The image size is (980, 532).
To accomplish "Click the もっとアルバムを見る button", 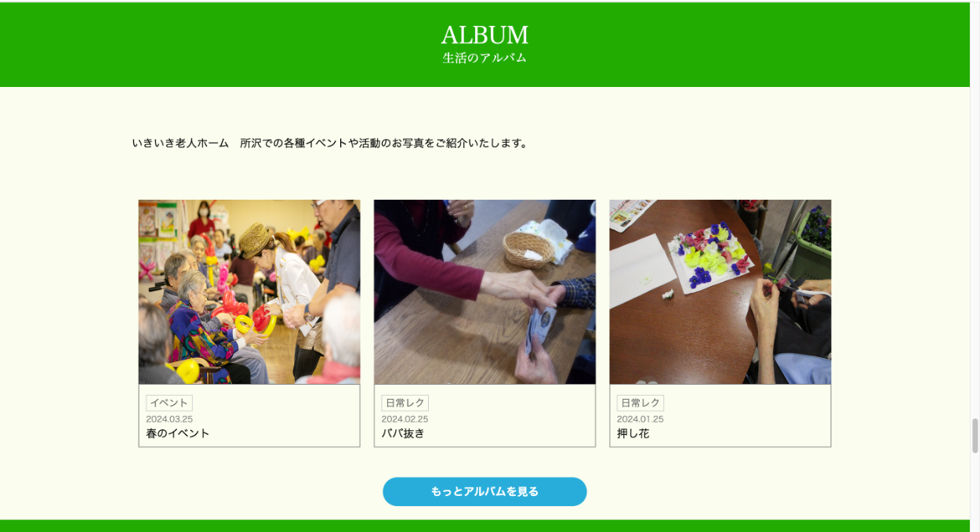I will point(485,491).
